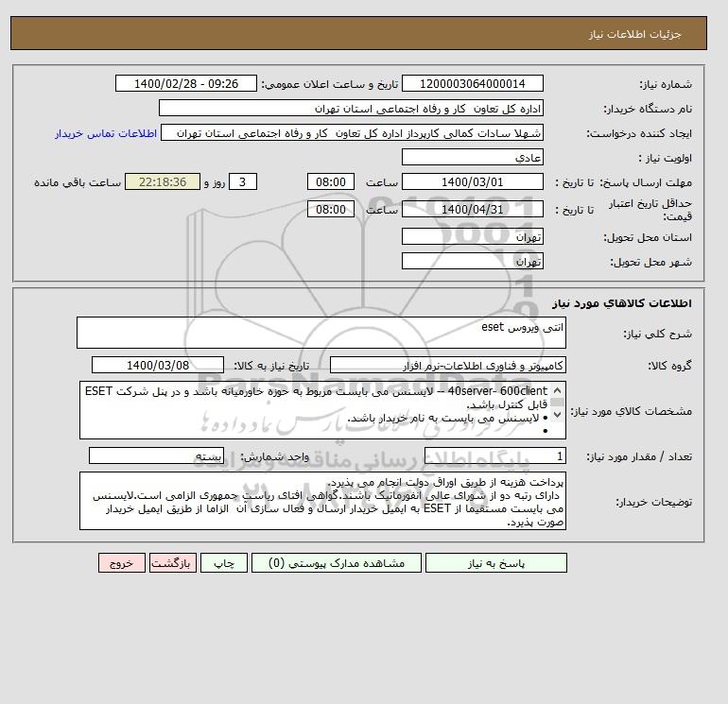Click the days remaining field showing 3

[x=242, y=182]
